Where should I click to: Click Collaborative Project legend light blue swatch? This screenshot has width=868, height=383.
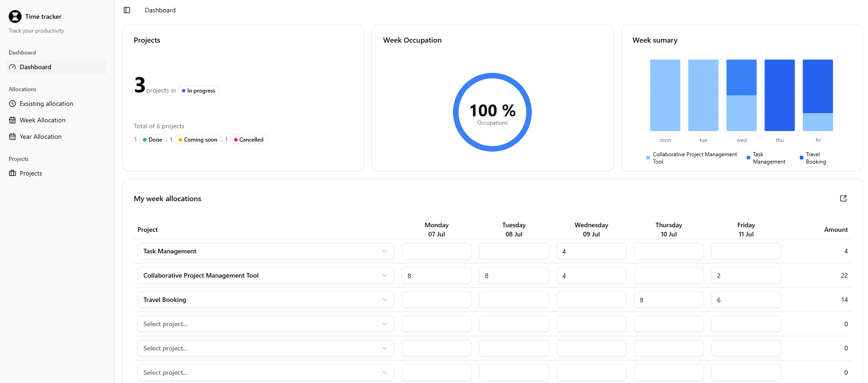tap(648, 158)
